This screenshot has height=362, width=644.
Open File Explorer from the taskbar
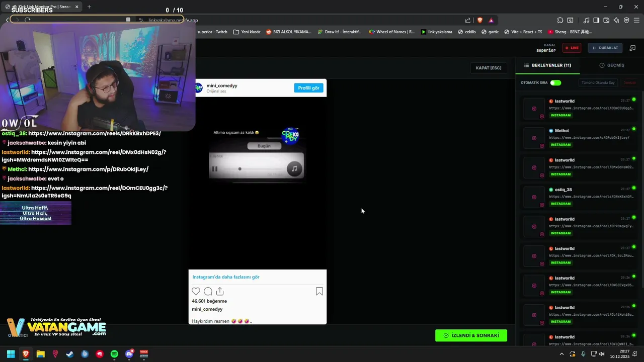[40, 354]
